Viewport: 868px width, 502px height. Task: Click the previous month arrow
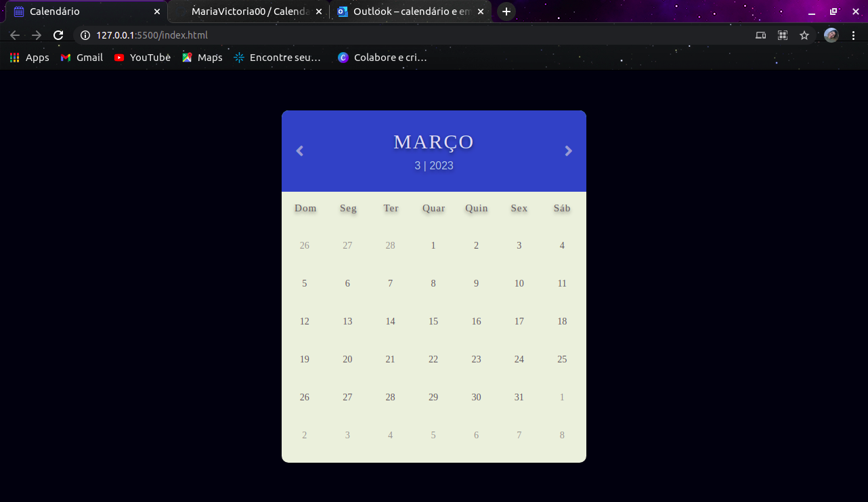[299, 150]
